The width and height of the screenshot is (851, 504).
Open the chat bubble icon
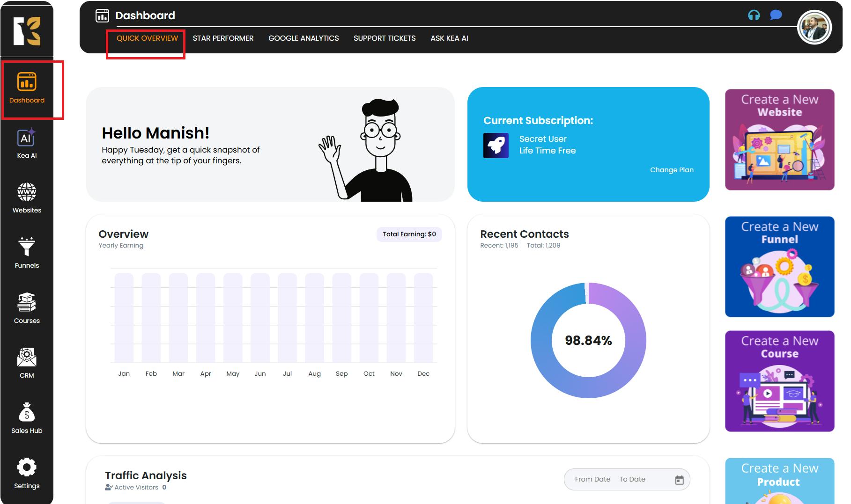776,15
